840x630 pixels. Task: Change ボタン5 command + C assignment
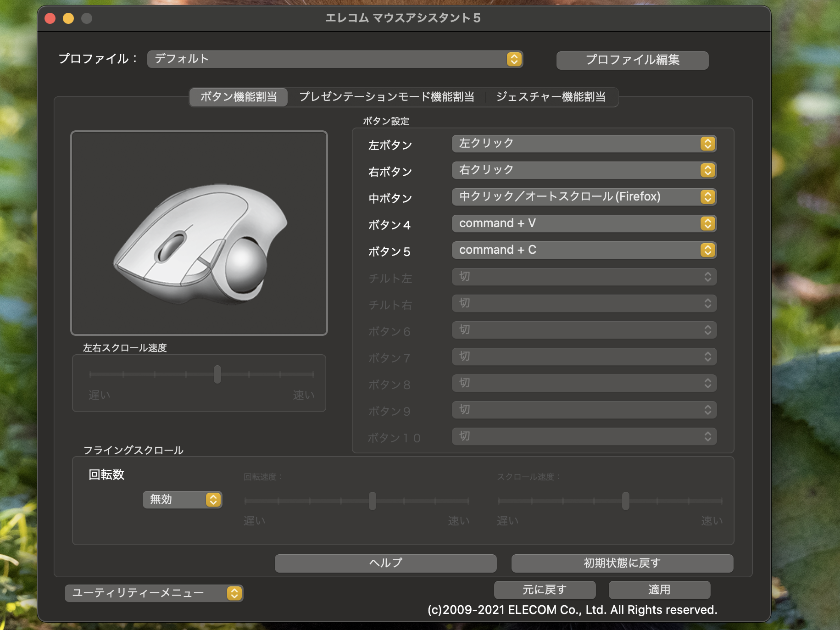(x=584, y=250)
